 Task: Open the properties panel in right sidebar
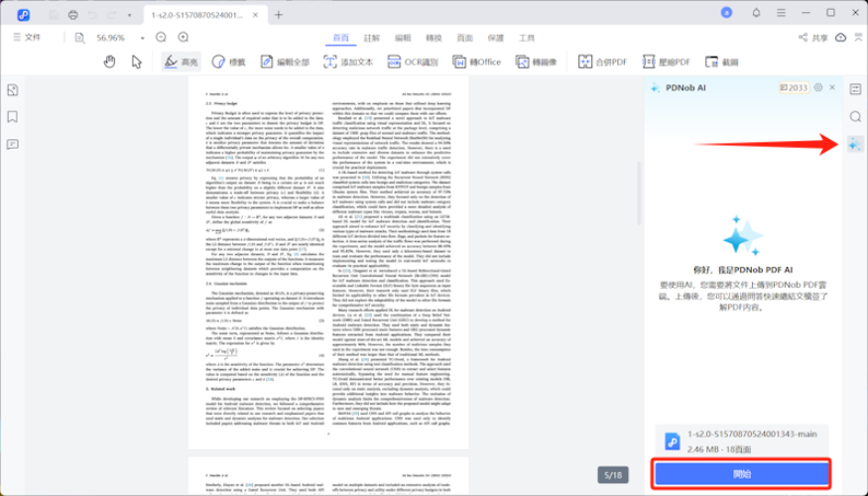click(x=855, y=88)
